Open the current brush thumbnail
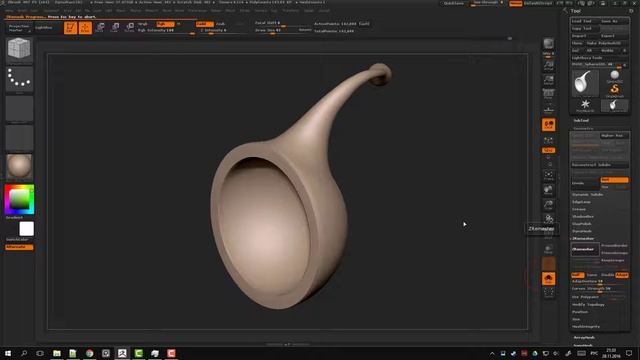Screen dimensions: 640x360 pos(19,50)
